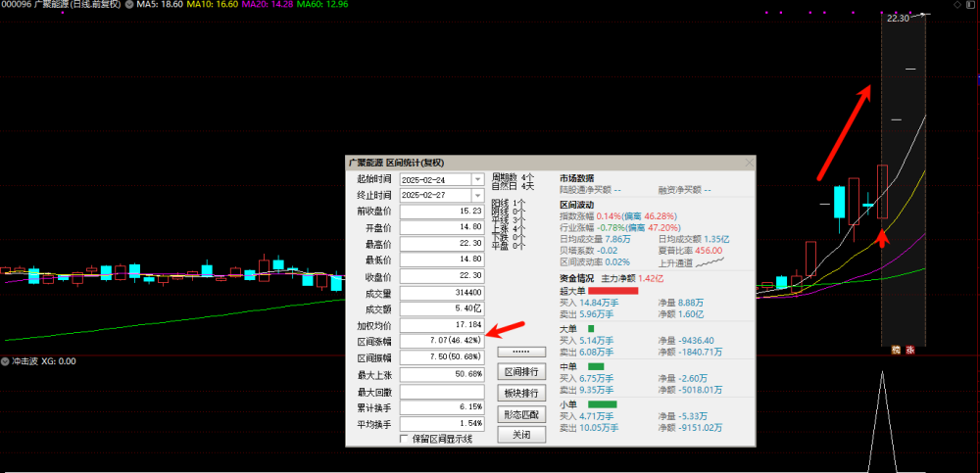
Task: Click the diamond icon at chart top-right
Action: click(956, 4)
